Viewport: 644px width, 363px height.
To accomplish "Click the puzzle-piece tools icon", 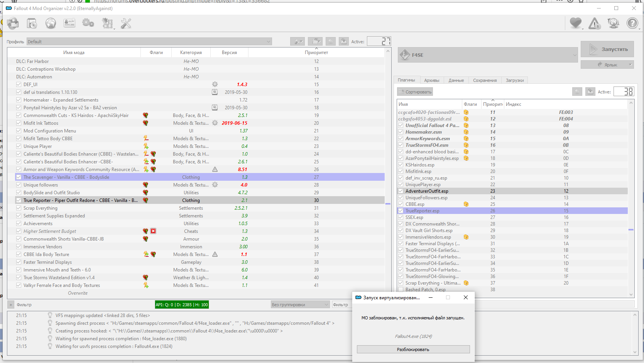I will point(107,24).
